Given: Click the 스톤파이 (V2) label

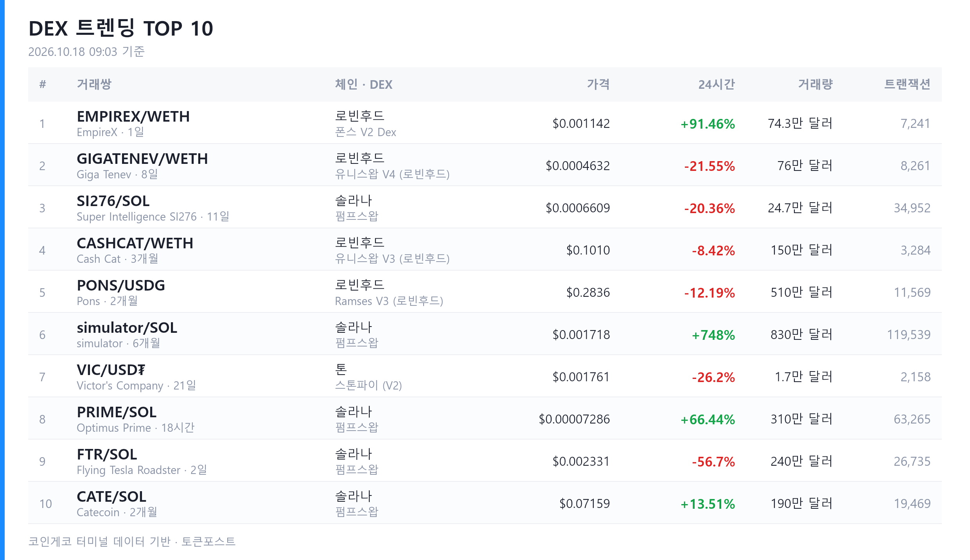Looking at the screenshot, I should pos(368,386).
